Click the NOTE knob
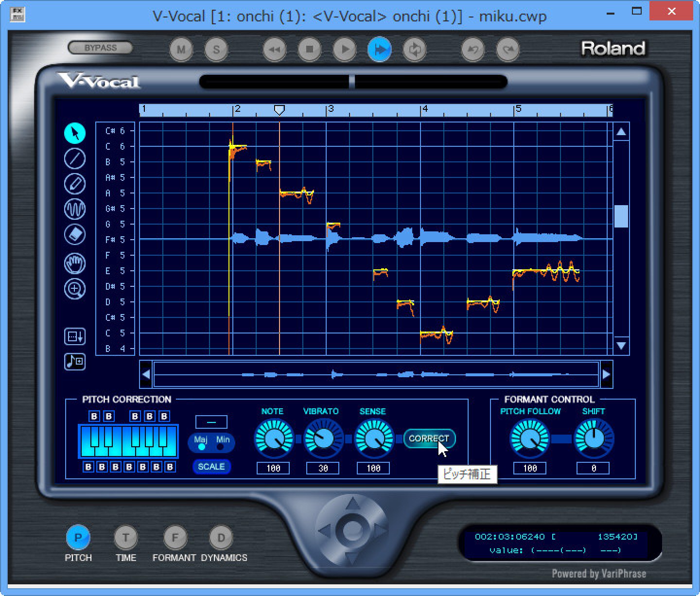This screenshot has width=700, height=596. pyautogui.click(x=274, y=439)
